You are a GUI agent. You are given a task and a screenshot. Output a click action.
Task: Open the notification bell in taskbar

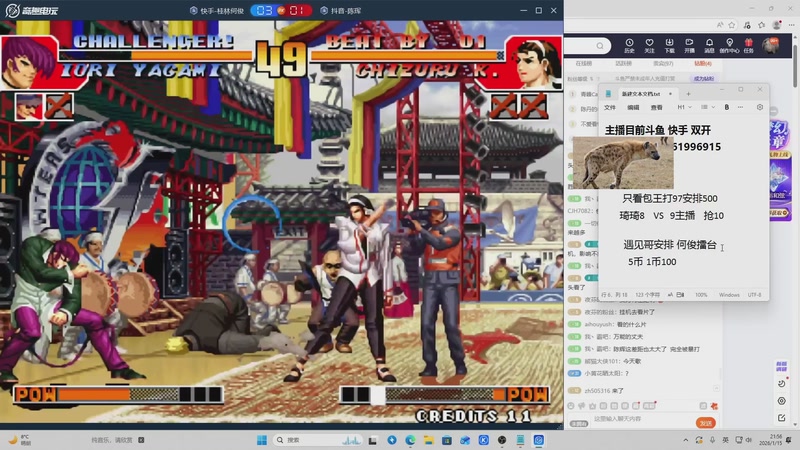(789, 440)
